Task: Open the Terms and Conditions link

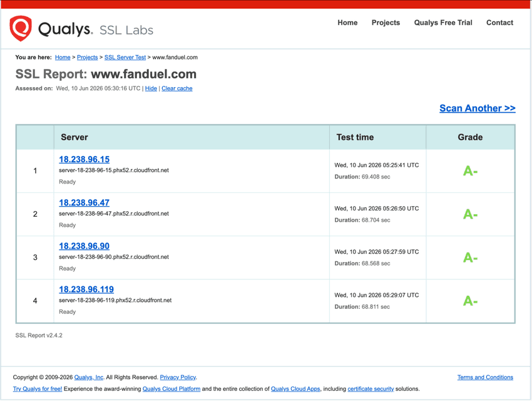Action: tap(485, 377)
